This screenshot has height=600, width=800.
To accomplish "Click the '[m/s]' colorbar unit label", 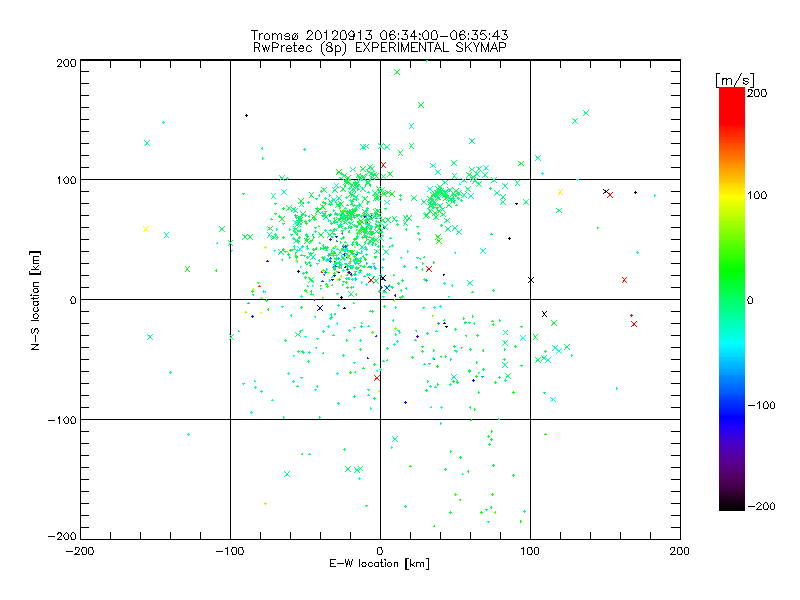I will [735, 80].
